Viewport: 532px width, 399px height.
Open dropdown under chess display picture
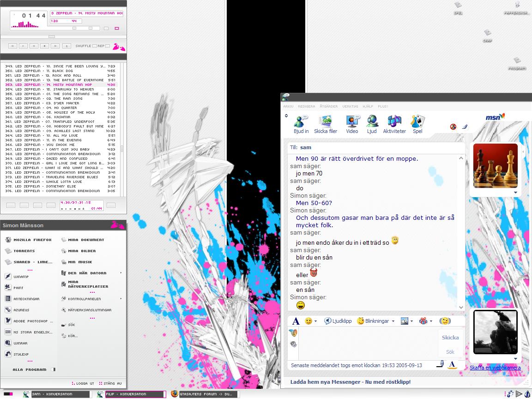point(515,193)
